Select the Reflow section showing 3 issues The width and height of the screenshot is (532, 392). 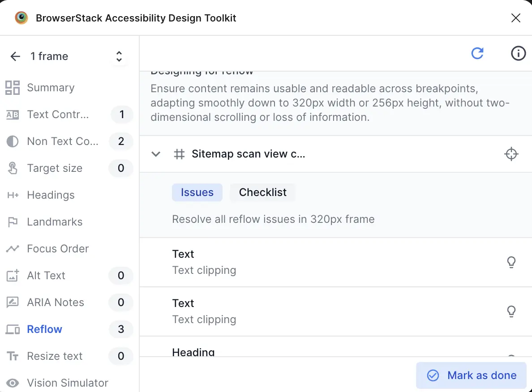point(44,329)
